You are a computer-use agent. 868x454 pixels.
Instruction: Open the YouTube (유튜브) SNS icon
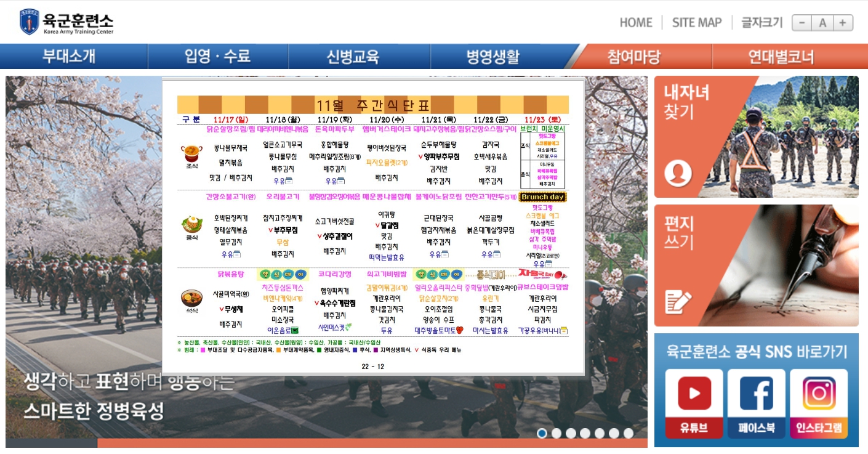click(x=694, y=403)
